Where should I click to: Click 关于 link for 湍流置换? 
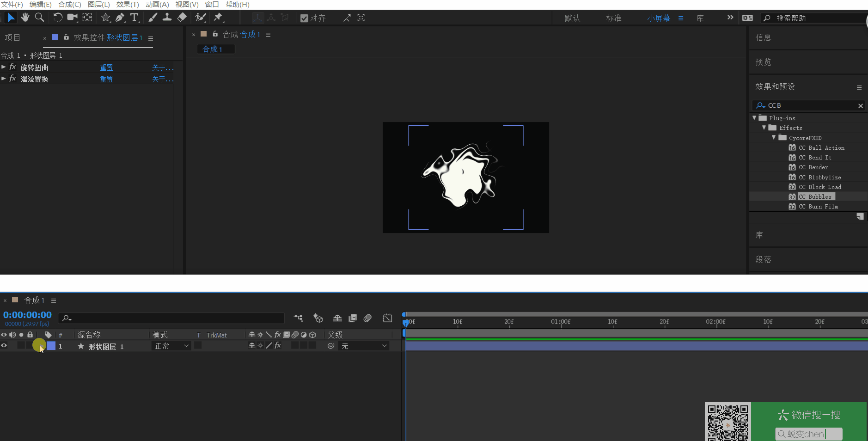coord(163,80)
